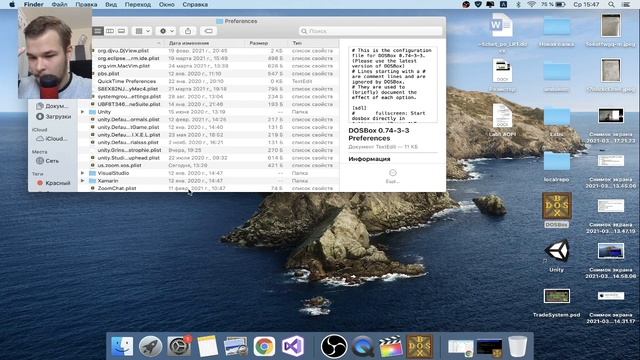This screenshot has height=360, width=640.
Task: Switch Finder to column view
Action: [110, 31]
